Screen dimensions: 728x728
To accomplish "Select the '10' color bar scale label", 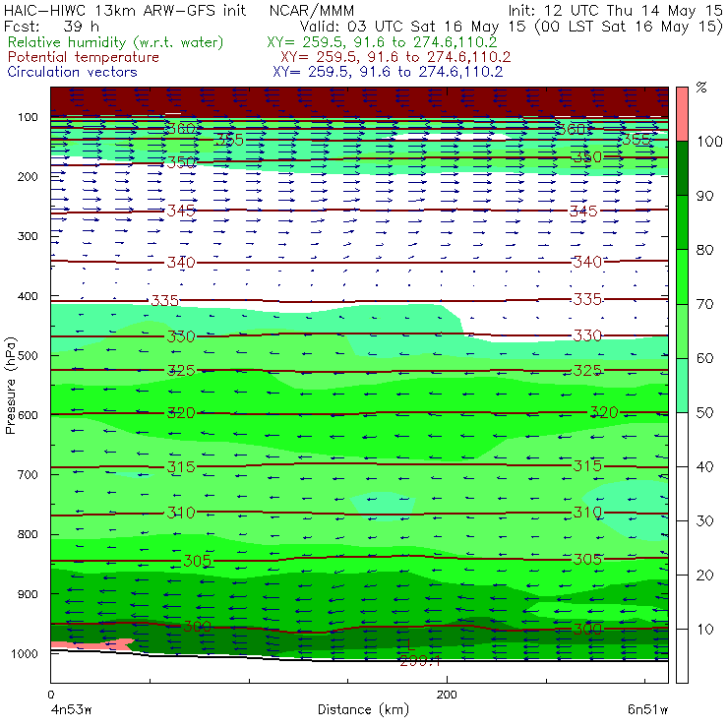I will click(x=704, y=630).
